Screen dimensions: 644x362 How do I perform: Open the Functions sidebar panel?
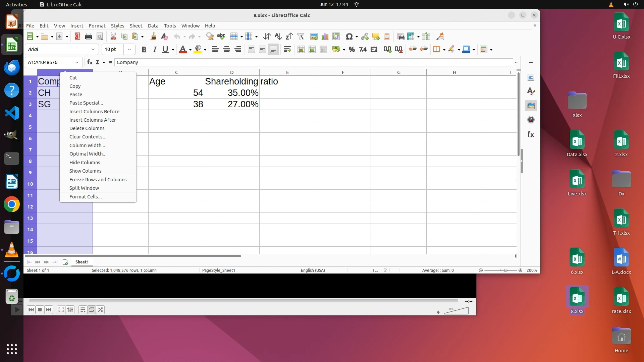(531, 134)
